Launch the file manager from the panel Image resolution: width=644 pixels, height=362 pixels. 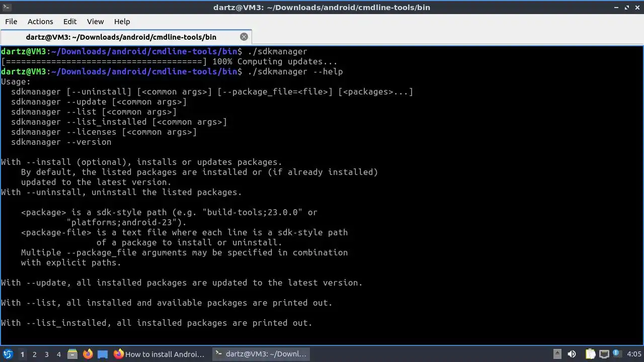72,354
